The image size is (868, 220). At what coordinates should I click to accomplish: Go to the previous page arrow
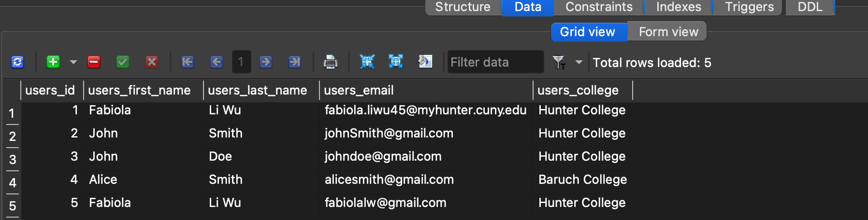coord(217,62)
